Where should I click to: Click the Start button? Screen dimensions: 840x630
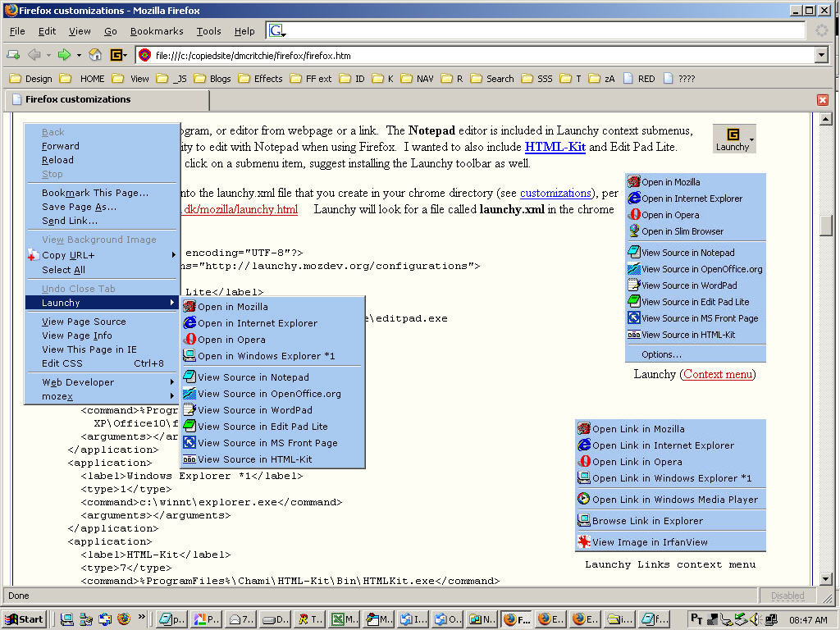point(24,619)
